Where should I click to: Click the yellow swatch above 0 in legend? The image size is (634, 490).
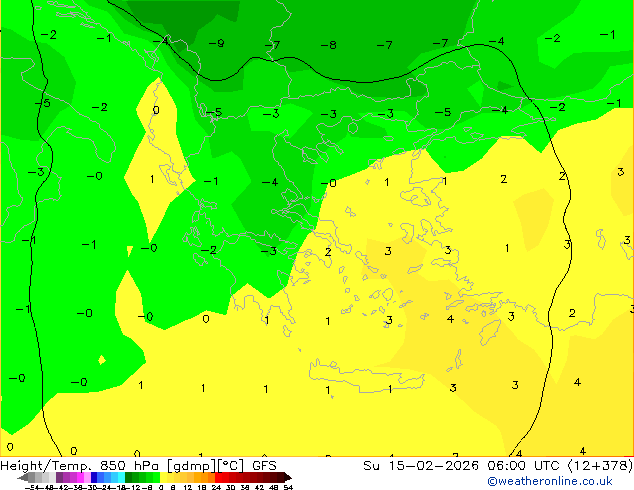pos(163,477)
